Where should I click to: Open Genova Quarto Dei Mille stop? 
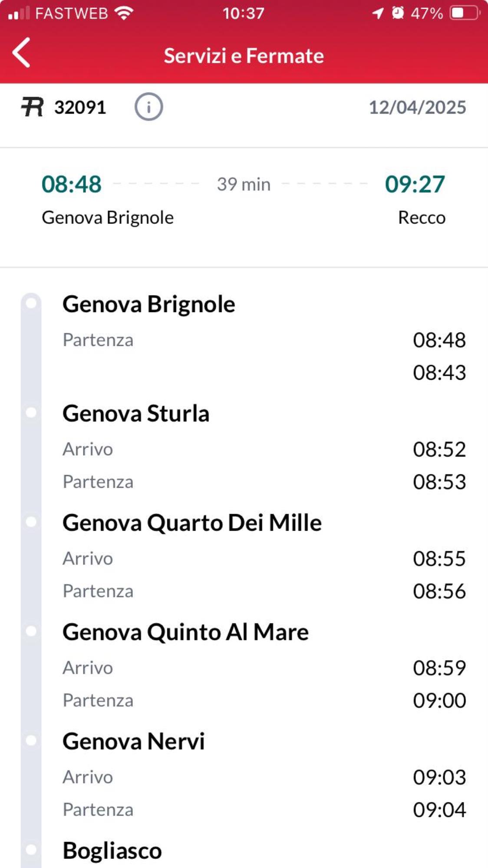192,523
